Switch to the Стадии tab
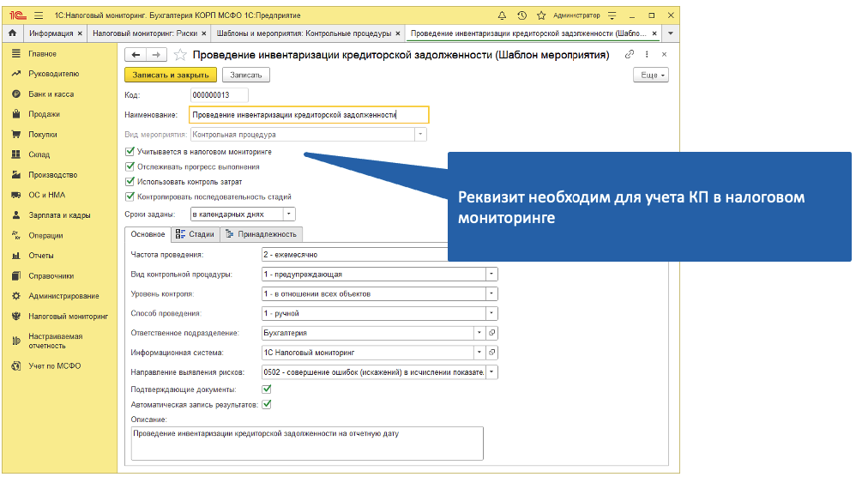This screenshot has width=868, height=477. pyautogui.click(x=195, y=234)
